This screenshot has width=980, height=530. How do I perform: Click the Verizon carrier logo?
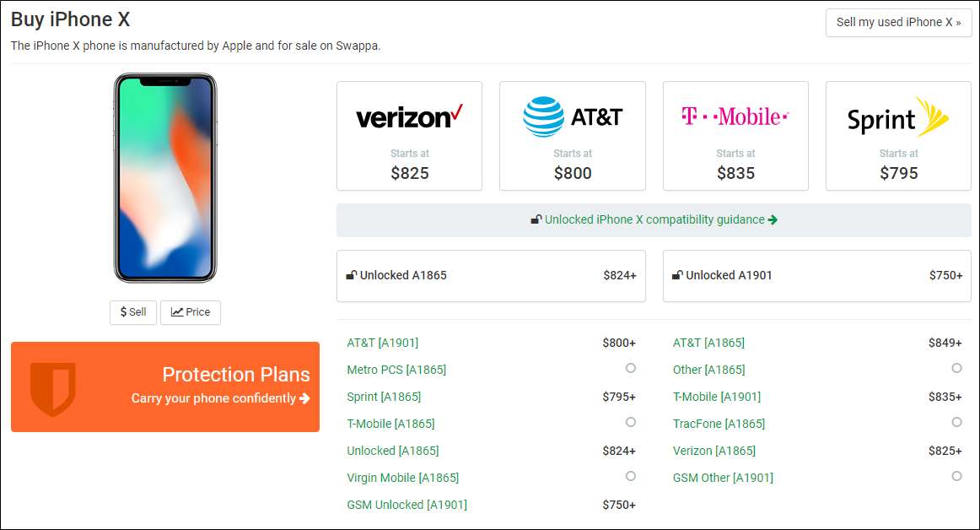point(409,117)
